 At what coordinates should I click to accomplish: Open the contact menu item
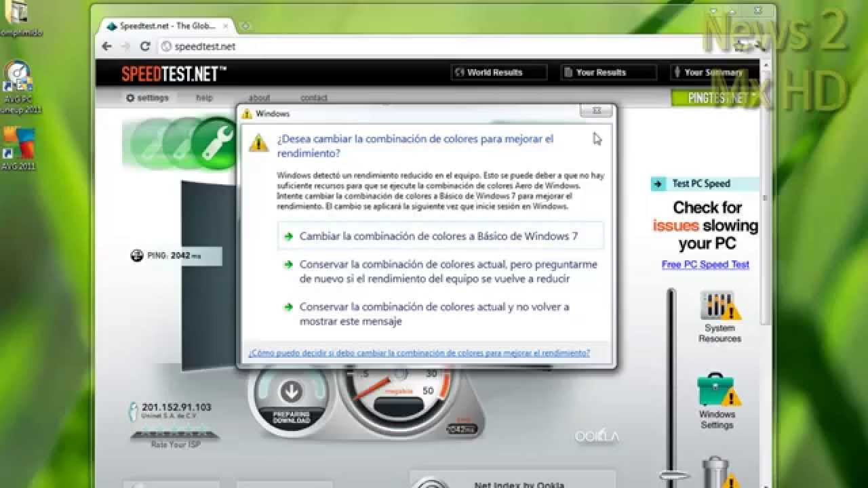pos(314,98)
